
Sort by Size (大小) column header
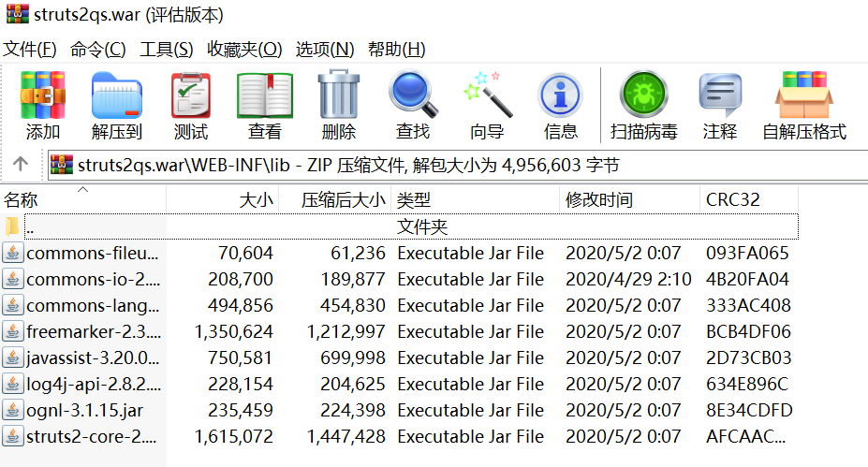[256, 199]
